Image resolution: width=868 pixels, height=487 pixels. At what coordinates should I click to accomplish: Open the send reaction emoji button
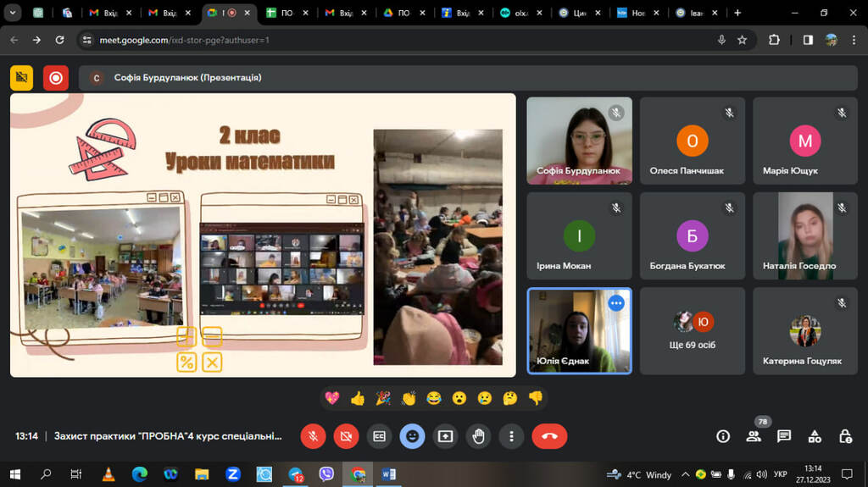[413, 436]
